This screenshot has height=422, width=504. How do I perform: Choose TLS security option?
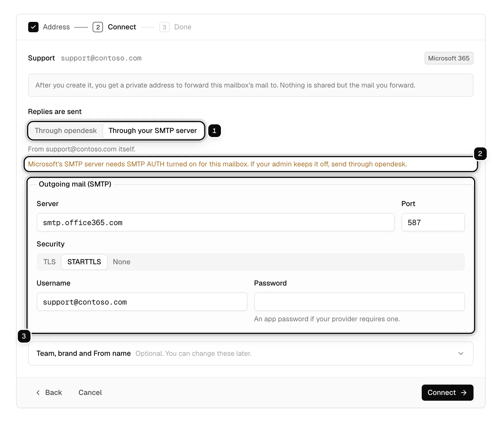(x=49, y=262)
